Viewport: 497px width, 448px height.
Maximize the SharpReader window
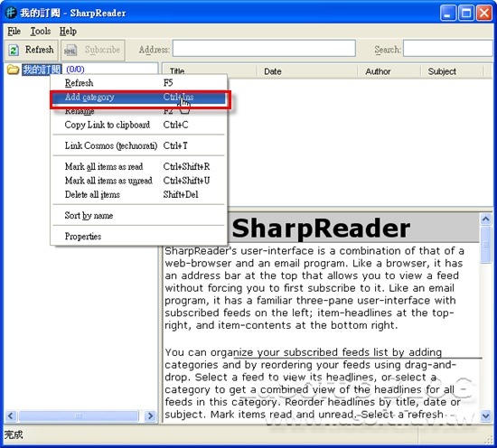466,13
